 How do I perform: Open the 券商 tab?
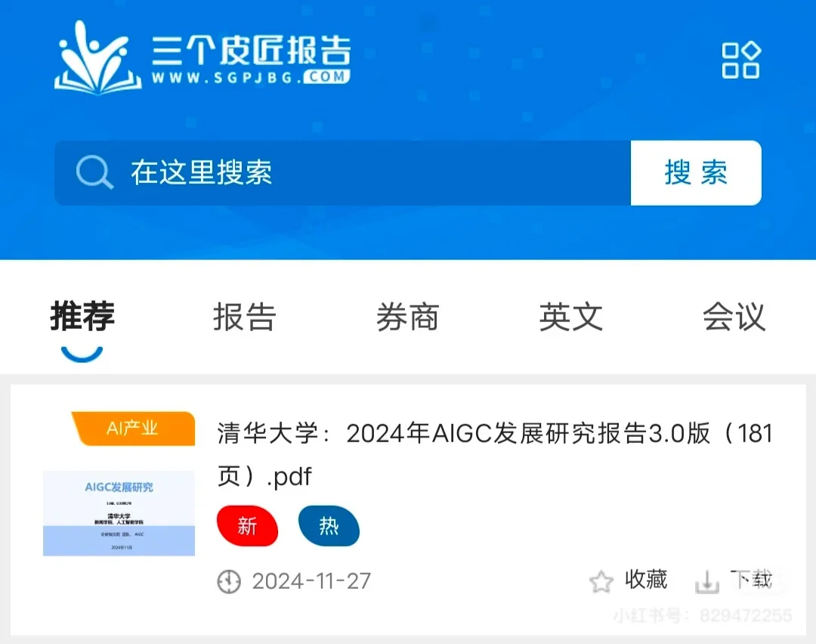pyautogui.click(x=408, y=317)
